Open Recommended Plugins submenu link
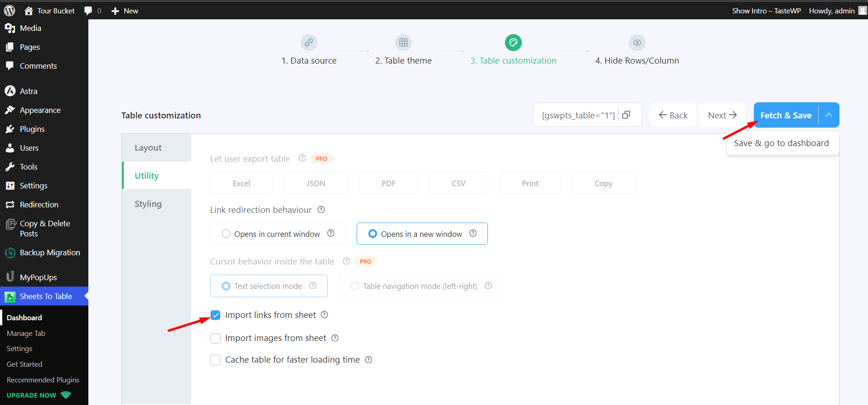 click(x=43, y=380)
